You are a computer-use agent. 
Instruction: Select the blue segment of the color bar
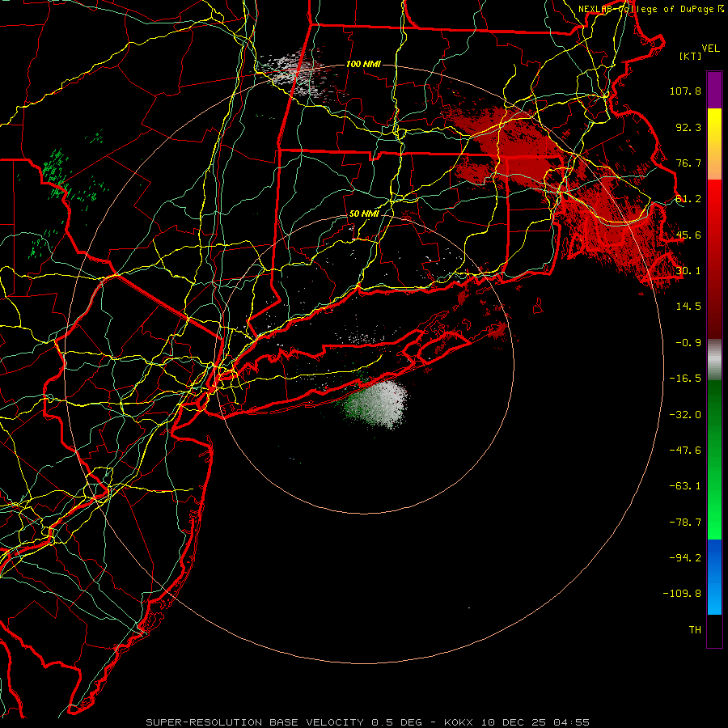(714, 577)
